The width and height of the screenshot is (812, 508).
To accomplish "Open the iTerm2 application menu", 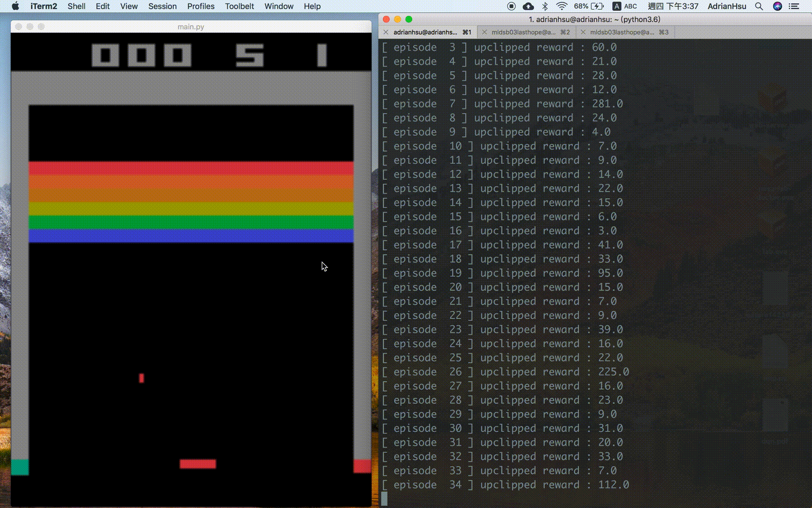I will coord(44,6).
